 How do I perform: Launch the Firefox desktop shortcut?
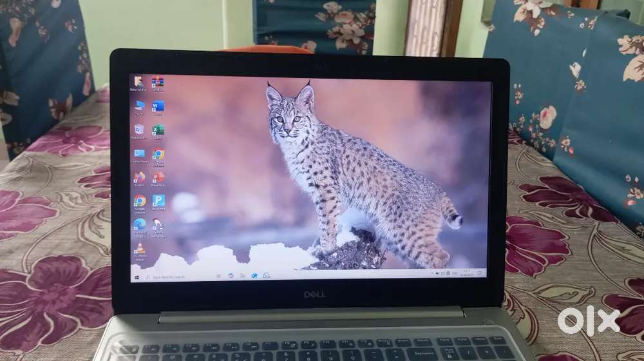point(139,177)
